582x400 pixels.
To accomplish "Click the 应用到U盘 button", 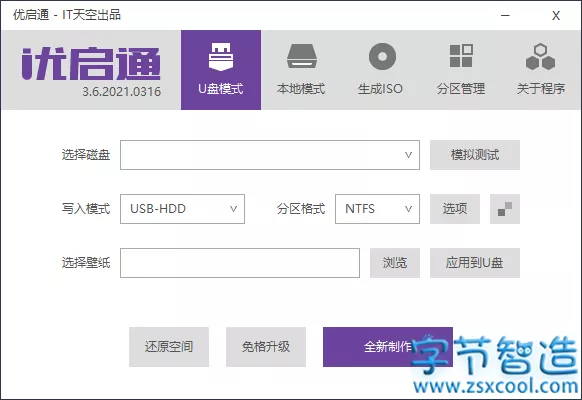I will coord(475,263).
